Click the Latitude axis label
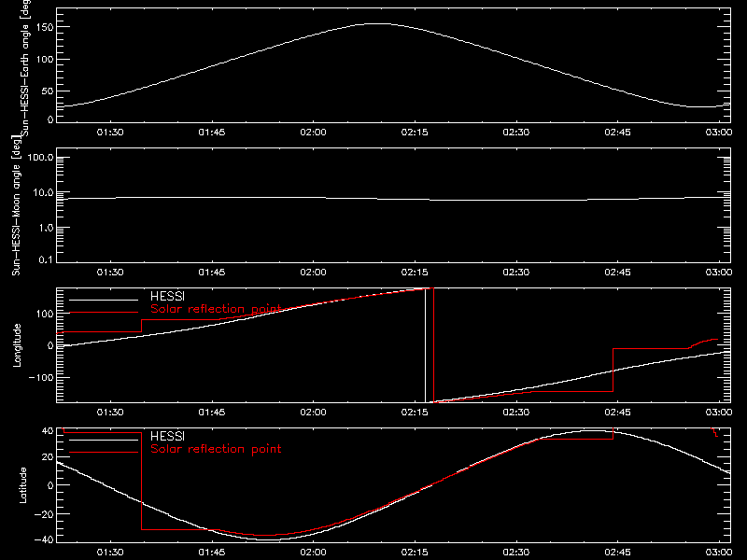747x560 pixels. (22, 485)
